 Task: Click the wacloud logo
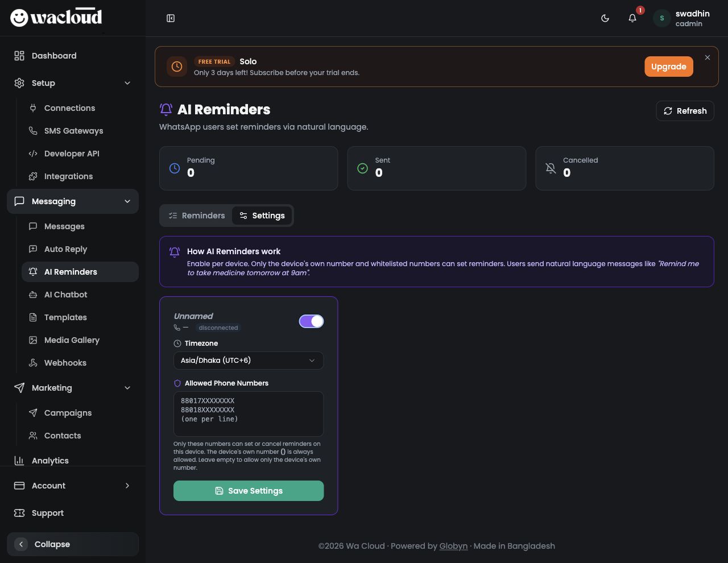[56, 18]
